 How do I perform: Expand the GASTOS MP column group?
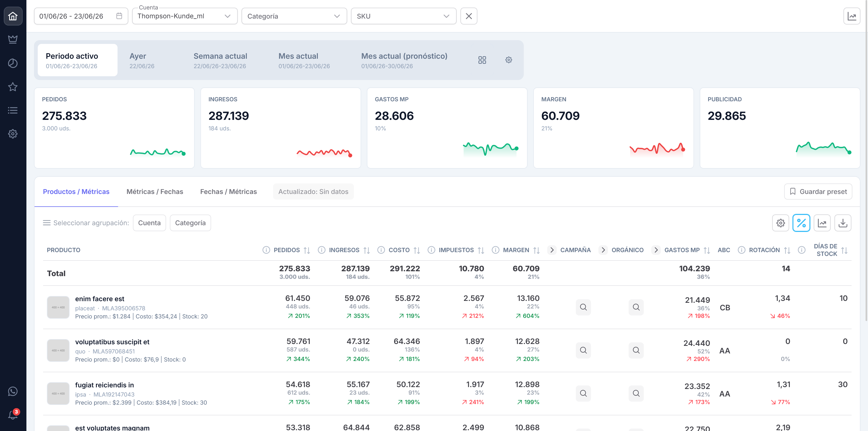pos(656,250)
